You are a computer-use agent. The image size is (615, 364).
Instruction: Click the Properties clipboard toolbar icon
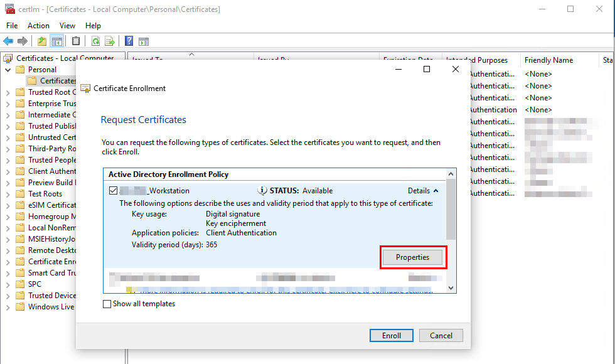[77, 41]
